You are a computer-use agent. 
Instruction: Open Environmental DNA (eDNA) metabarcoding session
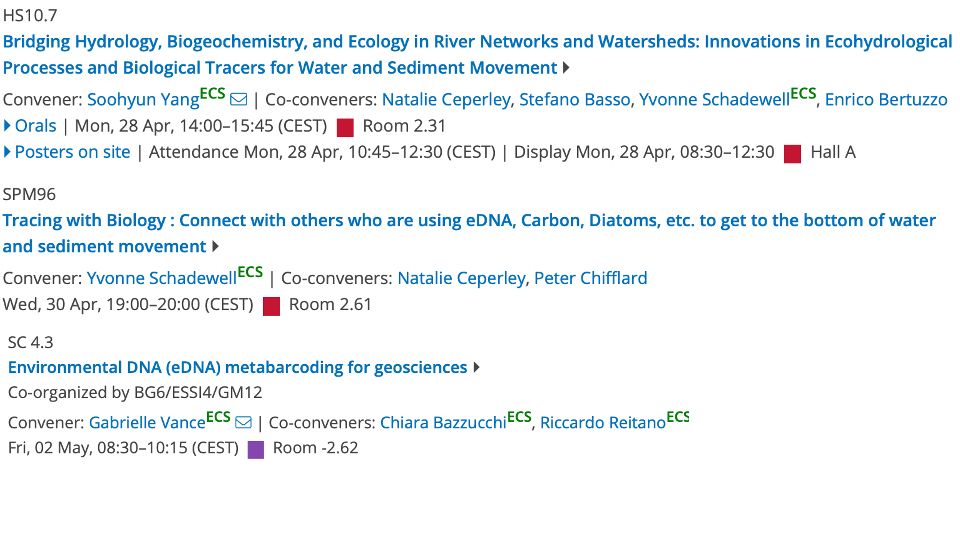point(238,367)
